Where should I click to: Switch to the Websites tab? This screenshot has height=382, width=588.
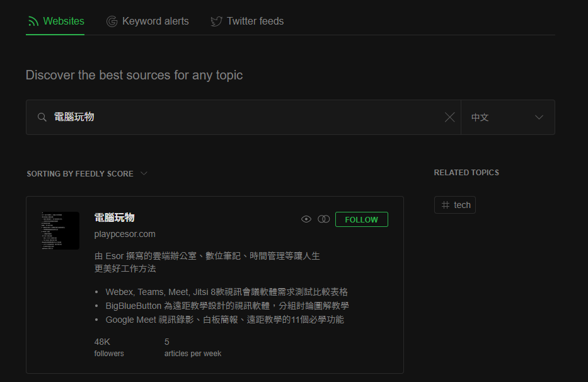pos(55,21)
